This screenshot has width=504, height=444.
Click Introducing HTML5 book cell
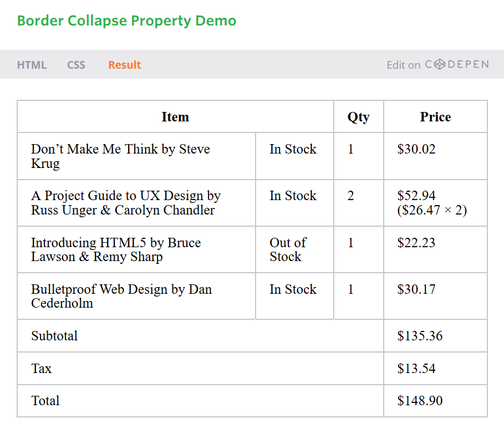(116, 249)
